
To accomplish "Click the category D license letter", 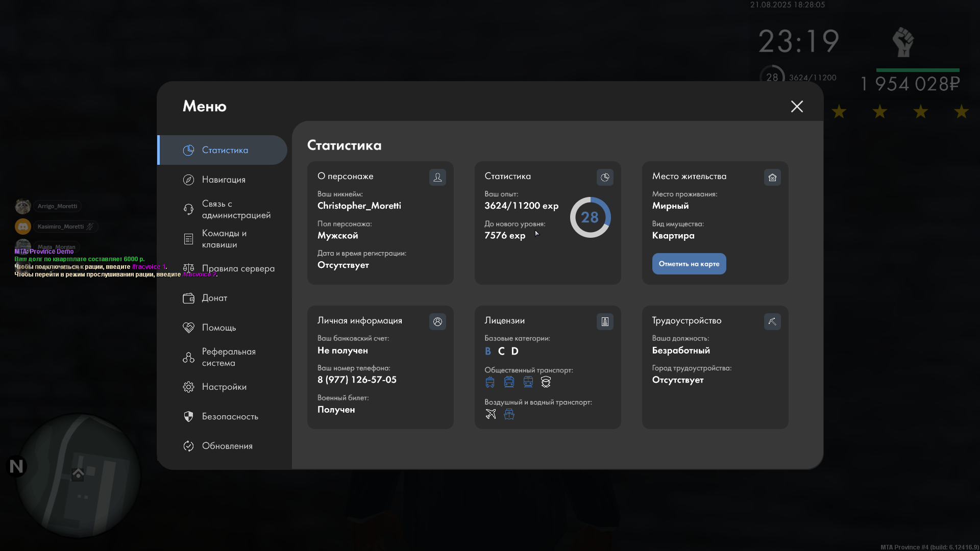I will tap(514, 351).
